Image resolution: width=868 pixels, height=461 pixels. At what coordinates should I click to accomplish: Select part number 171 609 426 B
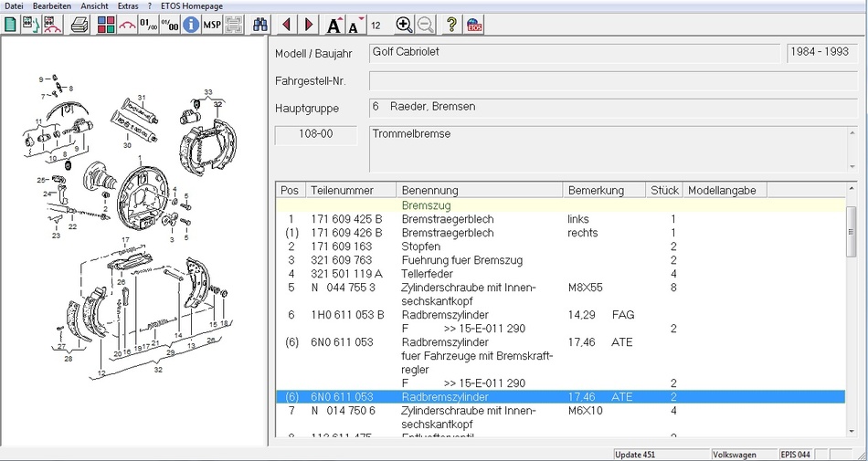click(346, 233)
